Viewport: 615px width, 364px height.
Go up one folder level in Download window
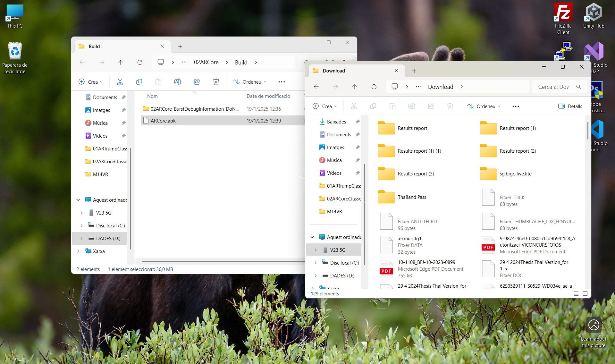[355, 87]
